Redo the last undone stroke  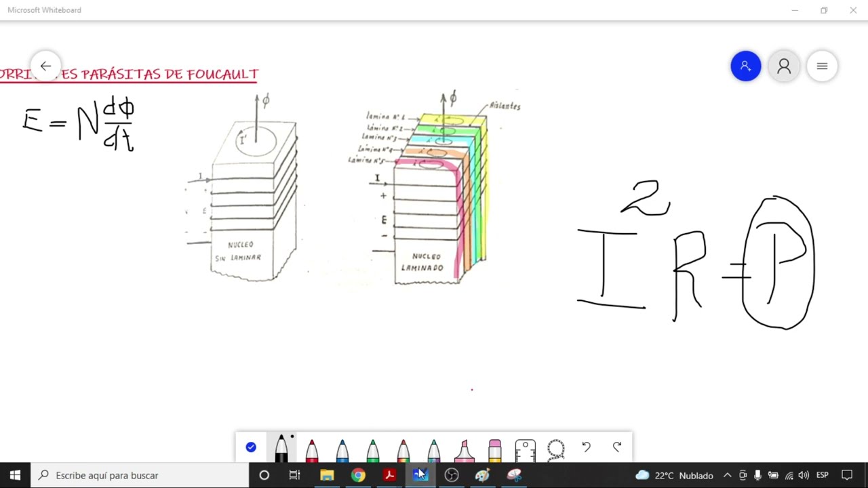[617, 447]
